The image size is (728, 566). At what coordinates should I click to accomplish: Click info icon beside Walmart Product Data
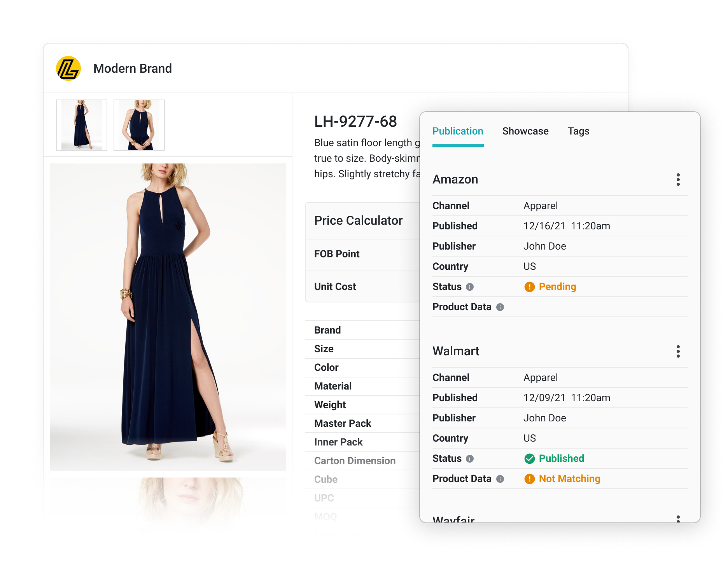click(500, 479)
